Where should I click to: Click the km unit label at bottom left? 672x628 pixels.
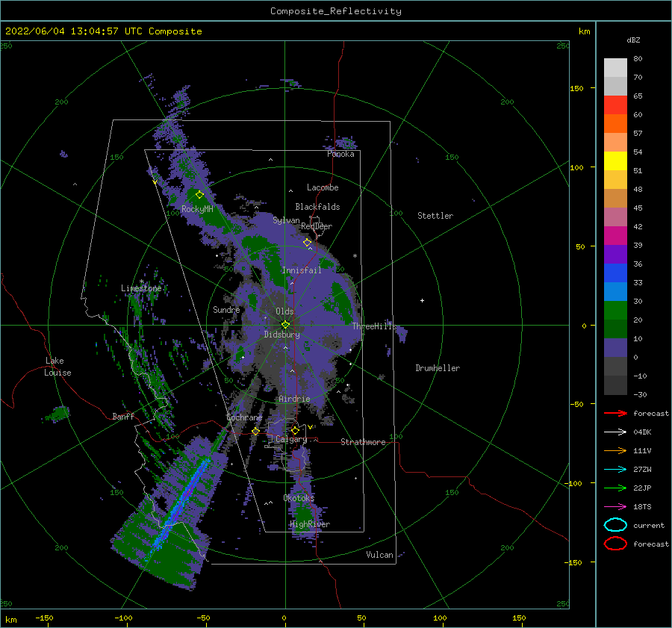click(x=11, y=620)
